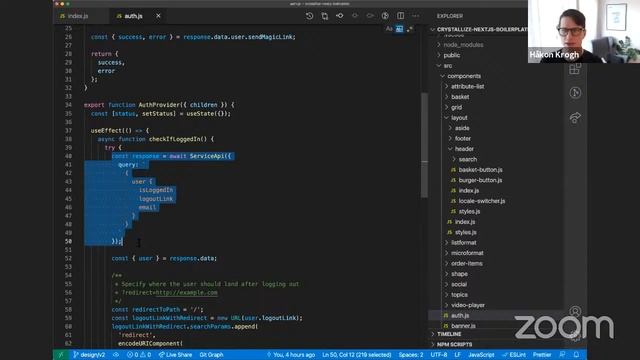The width and height of the screenshot is (640, 360).
Task: Close the auth.js tab
Action: click(158, 16)
